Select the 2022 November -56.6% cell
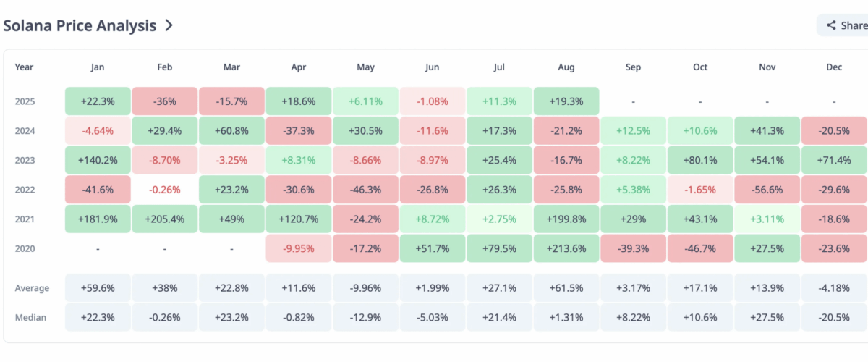Viewport: 868px width, 362px height. (767, 190)
